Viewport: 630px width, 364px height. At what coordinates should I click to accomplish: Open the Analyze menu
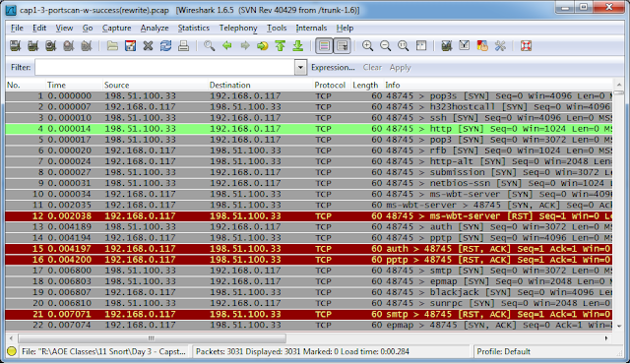tap(155, 29)
